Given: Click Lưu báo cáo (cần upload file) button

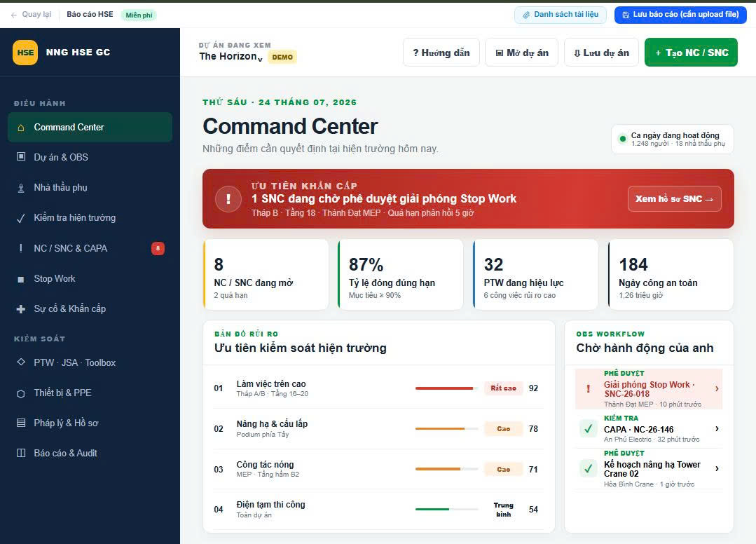Looking at the screenshot, I should point(680,15).
